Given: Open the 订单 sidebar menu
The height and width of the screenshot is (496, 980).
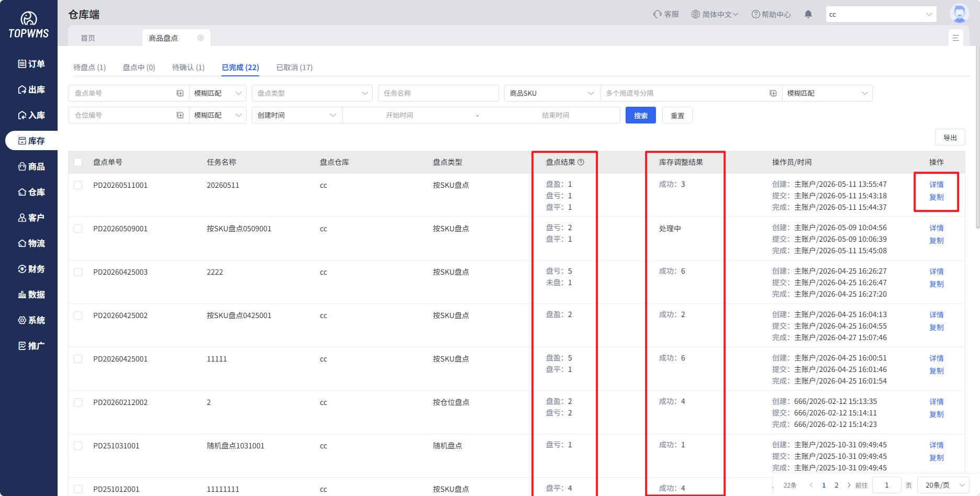Looking at the screenshot, I should pos(31,64).
